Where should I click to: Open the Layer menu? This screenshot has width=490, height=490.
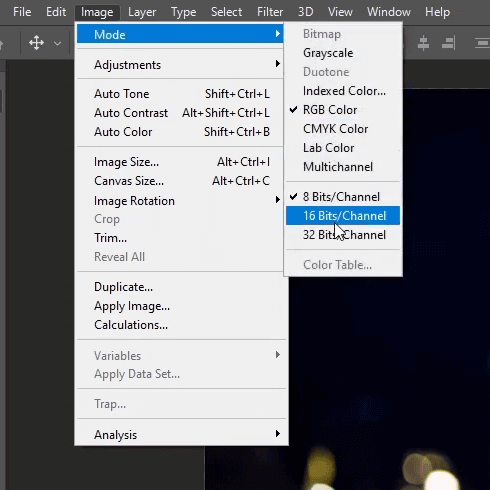coord(142,12)
